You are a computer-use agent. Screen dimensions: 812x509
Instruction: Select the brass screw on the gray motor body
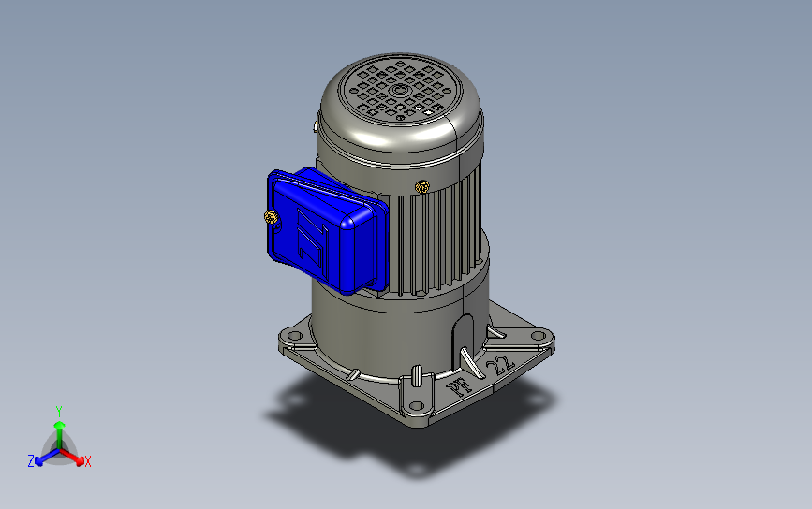(x=422, y=187)
